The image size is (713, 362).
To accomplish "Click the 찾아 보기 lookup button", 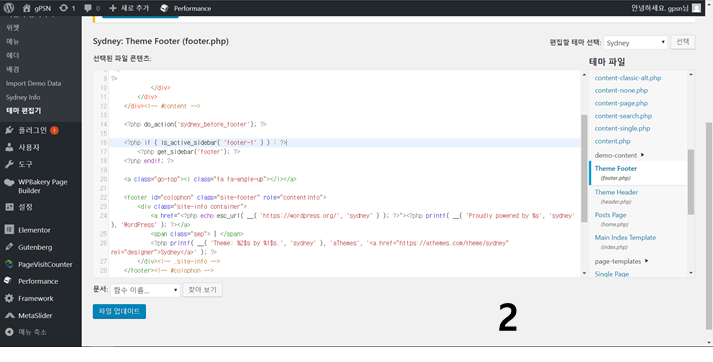I will 202,290.
